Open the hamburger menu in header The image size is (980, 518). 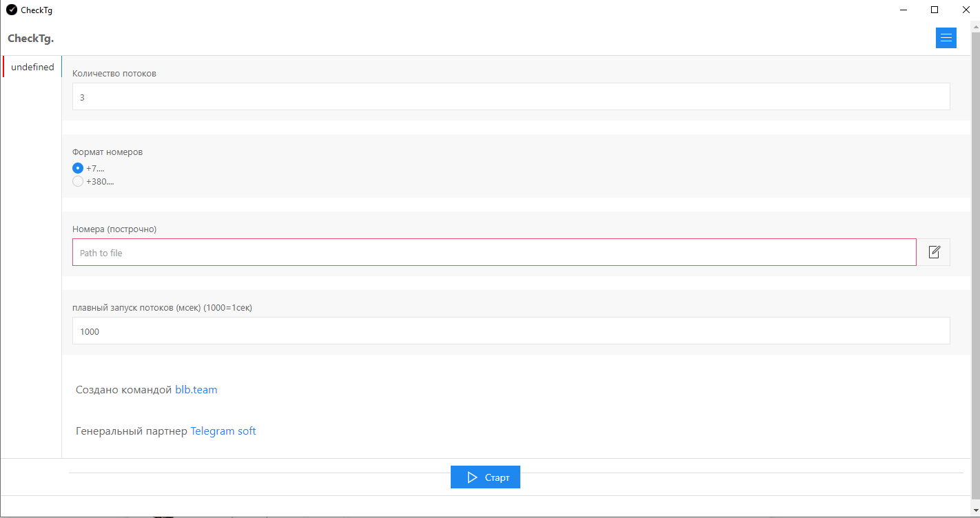point(946,38)
